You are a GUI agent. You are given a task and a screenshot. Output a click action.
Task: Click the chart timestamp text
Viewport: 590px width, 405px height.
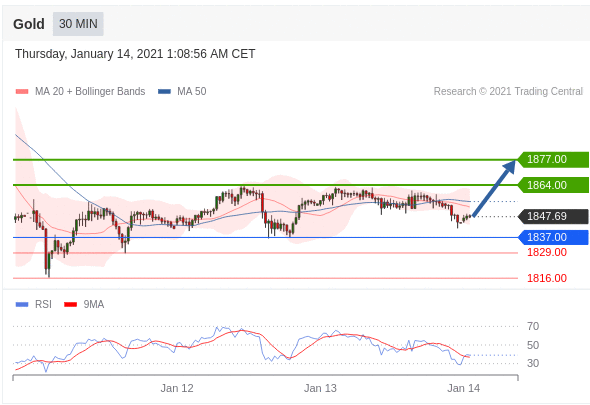[x=135, y=54]
